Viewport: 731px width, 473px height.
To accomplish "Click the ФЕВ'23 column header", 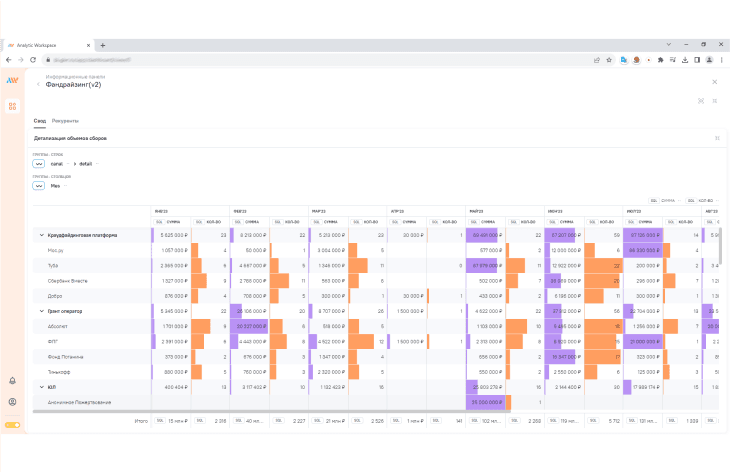I will click(240, 212).
